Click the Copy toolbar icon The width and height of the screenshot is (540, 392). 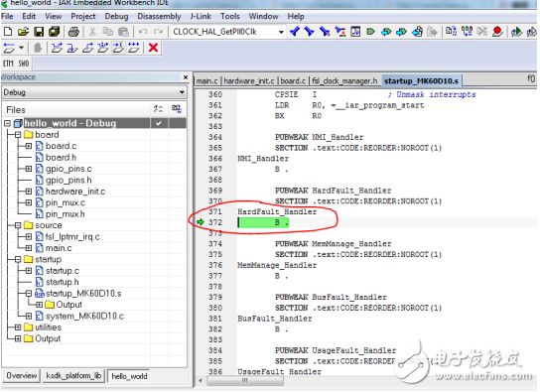pyautogui.click(x=108, y=32)
